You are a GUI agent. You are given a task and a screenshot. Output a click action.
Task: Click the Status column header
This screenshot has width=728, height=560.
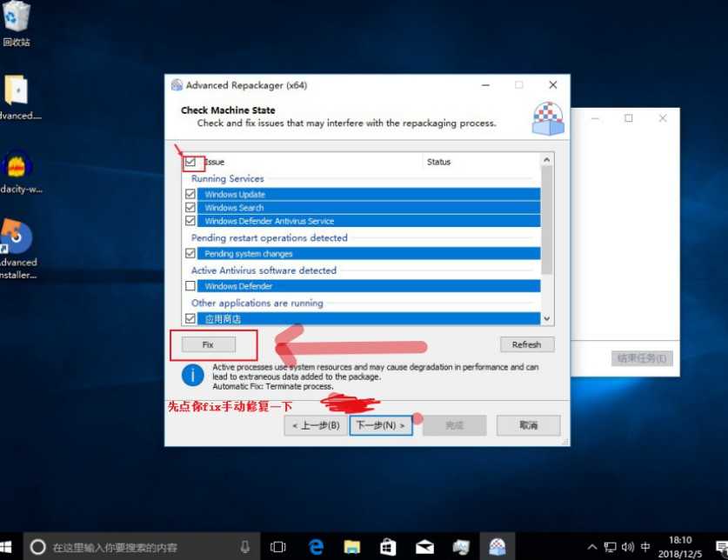[x=481, y=162]
